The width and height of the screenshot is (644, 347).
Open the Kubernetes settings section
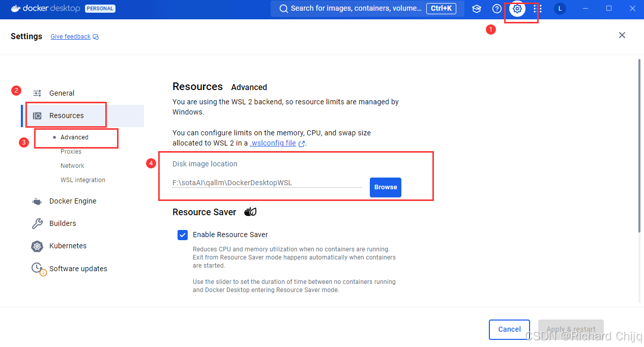coord(68,246)
